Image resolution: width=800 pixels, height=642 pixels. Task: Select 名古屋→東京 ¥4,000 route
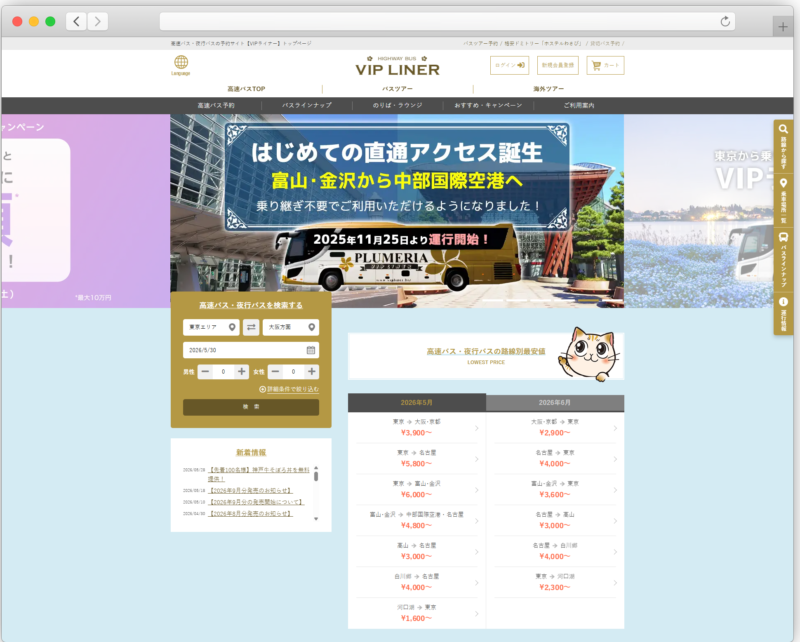555,459
